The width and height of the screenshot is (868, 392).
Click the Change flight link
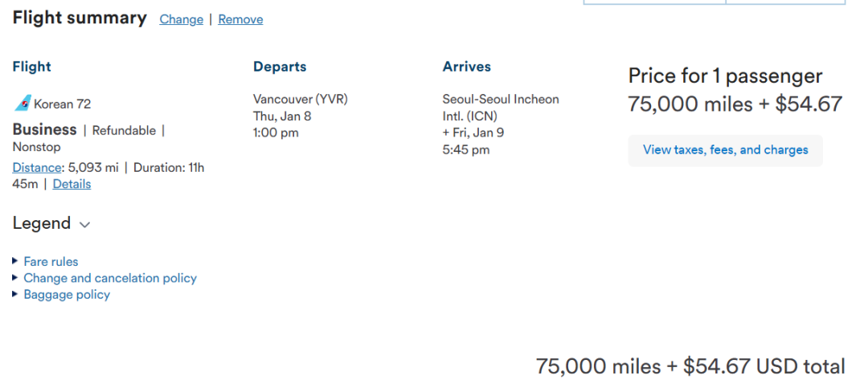coord(181,19)
